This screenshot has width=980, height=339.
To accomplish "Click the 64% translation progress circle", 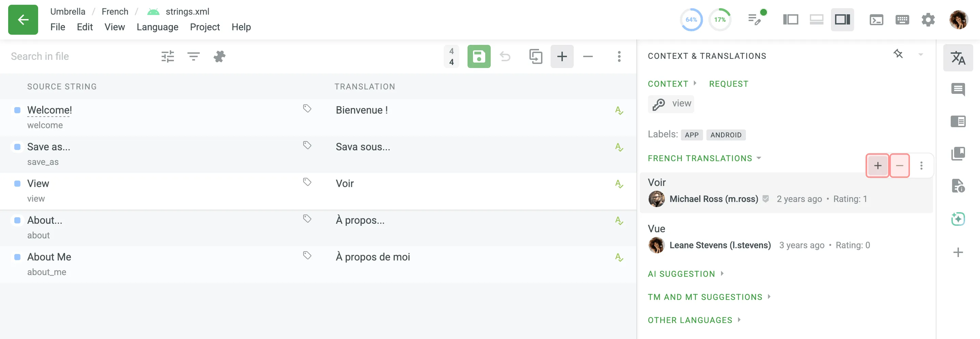I will coord(691,20).
